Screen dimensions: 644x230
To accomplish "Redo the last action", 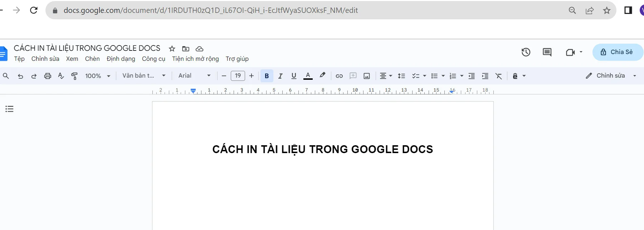I will 34,76.
